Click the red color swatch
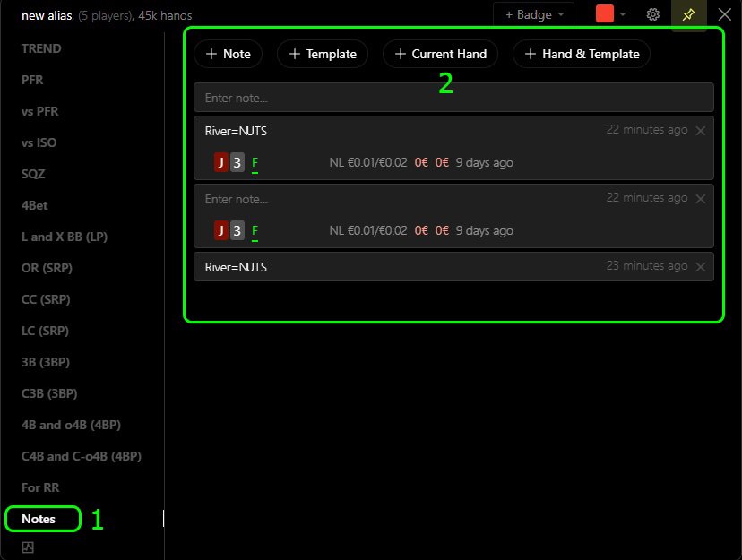The image size is (742, 560). (605, 14)
